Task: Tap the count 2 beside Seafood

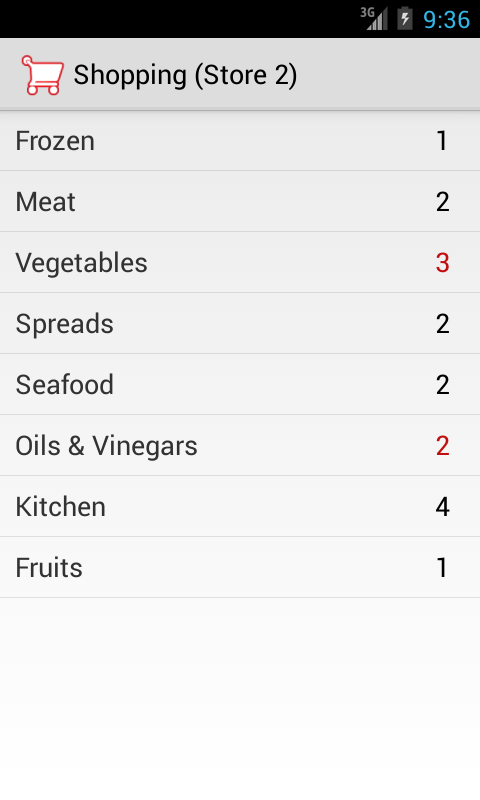Action: (443, 385)
